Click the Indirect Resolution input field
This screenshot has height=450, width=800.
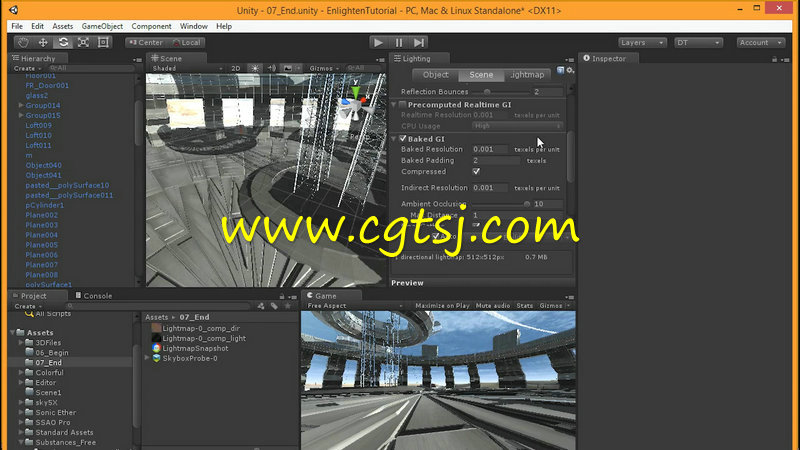tap(489, 188)
